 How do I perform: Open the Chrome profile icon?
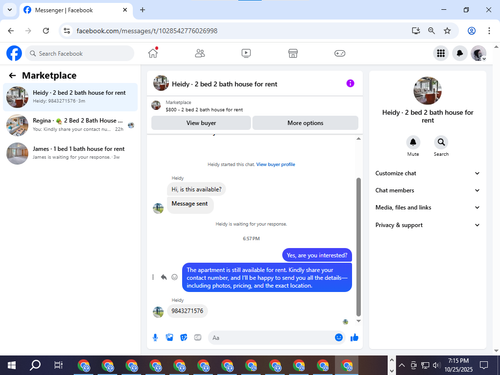click(472, 31)
